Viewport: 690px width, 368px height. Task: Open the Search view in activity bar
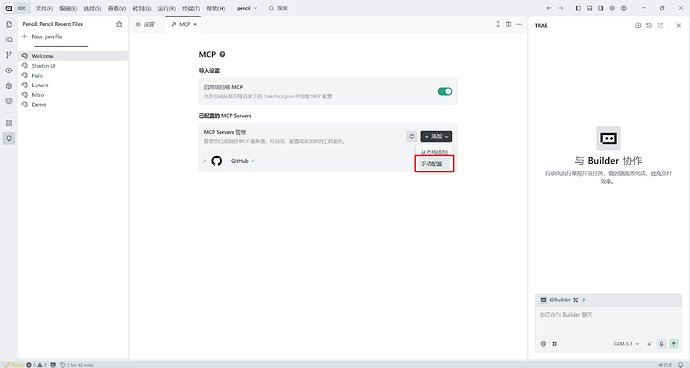[9, 40]
